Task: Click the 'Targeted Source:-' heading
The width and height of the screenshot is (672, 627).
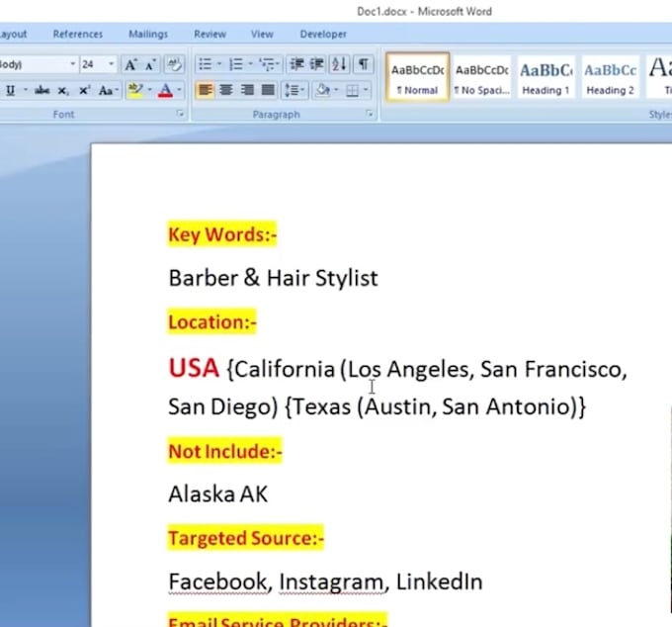Action: tap(246, 538)
